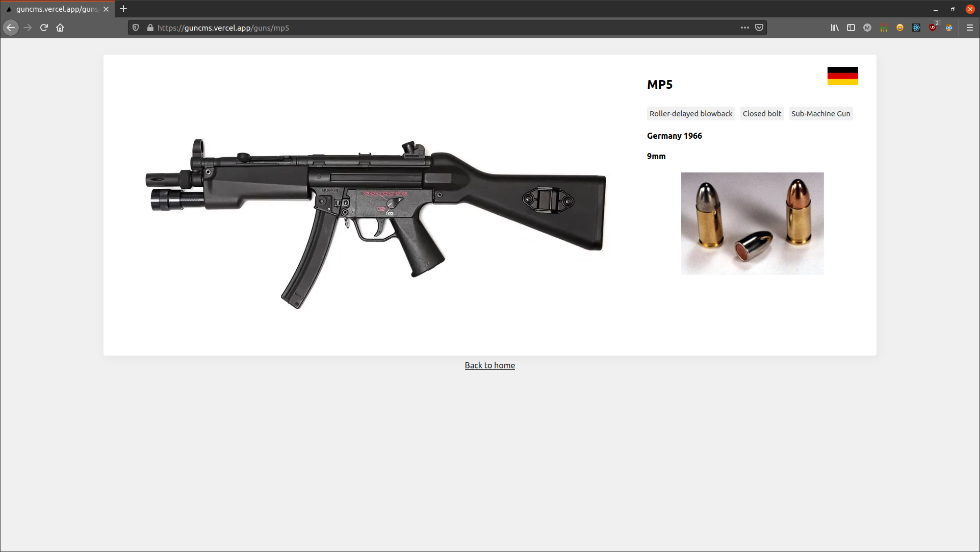This screenshot has height=552, width=980.
Task: Click the smiley emoji extension icon
Action: pyautogui.click(x=900, y=28)
